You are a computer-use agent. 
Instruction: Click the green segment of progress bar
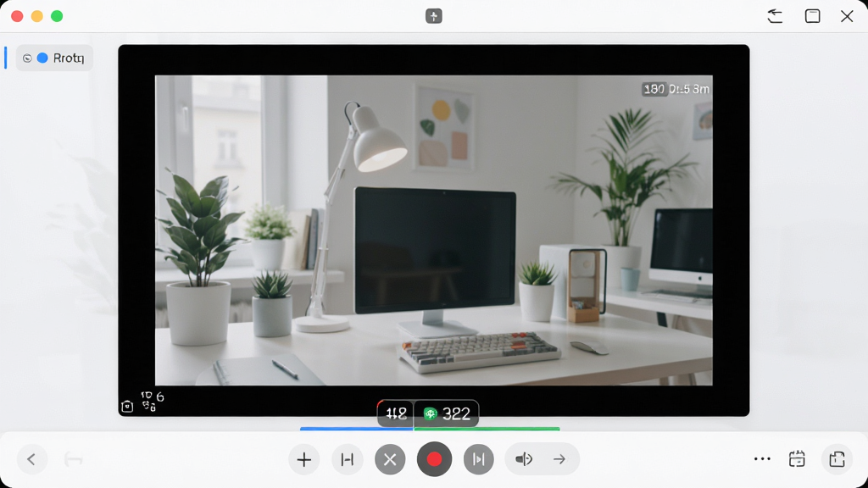pyautogui.click(x=487, y=429)
